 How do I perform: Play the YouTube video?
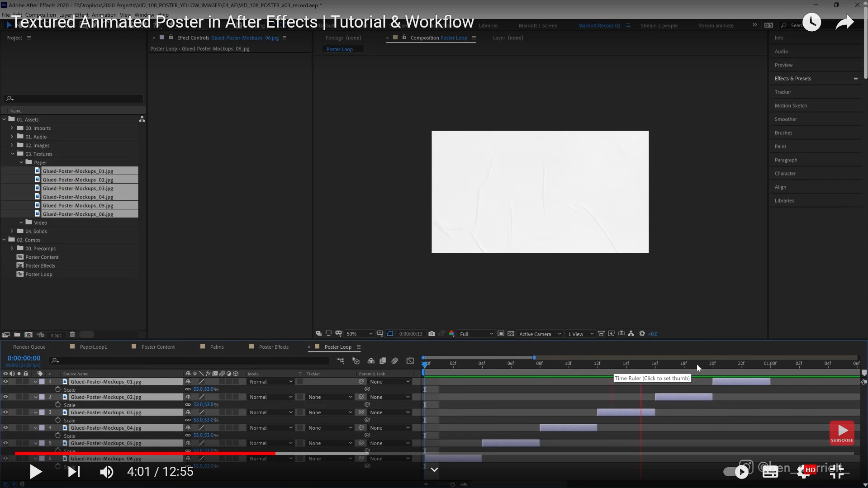[x=35, y=472]
